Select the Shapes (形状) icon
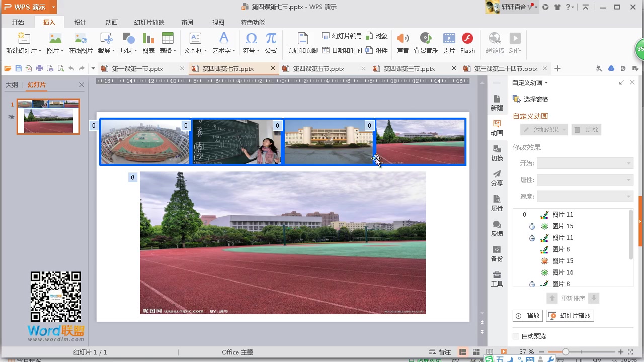The height and width of the screenshot is (362, 644). click(128, 39)
